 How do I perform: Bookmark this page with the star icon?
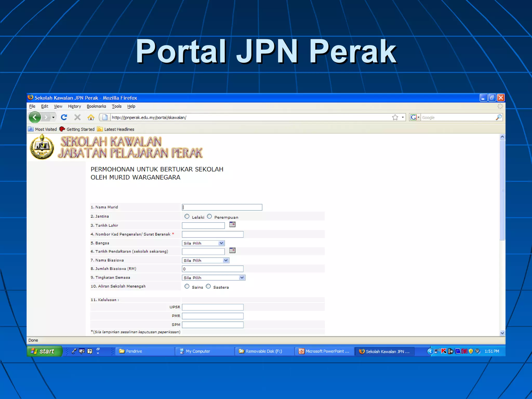point(395,117)
